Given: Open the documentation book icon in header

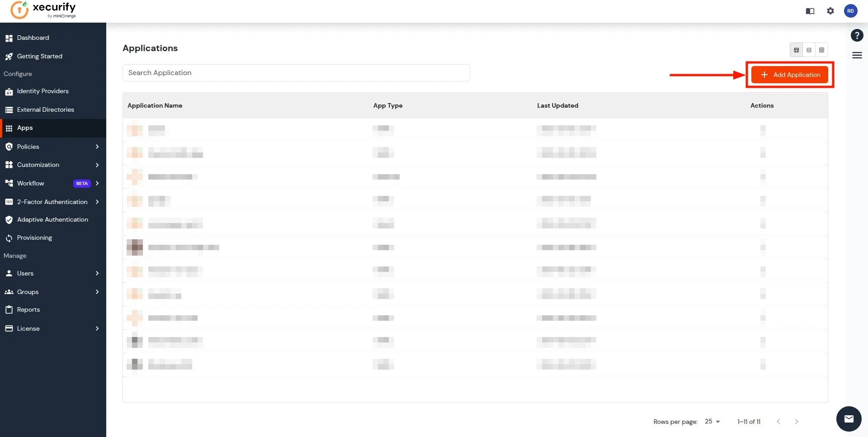Looking at the screenshot, I should 810,11.
